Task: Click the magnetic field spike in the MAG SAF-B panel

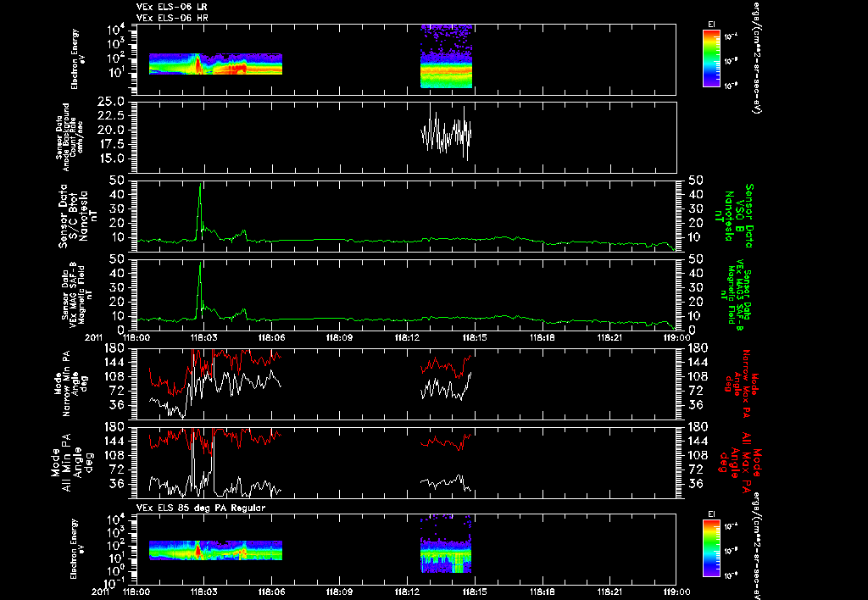Action: click(x=200, y=291)
